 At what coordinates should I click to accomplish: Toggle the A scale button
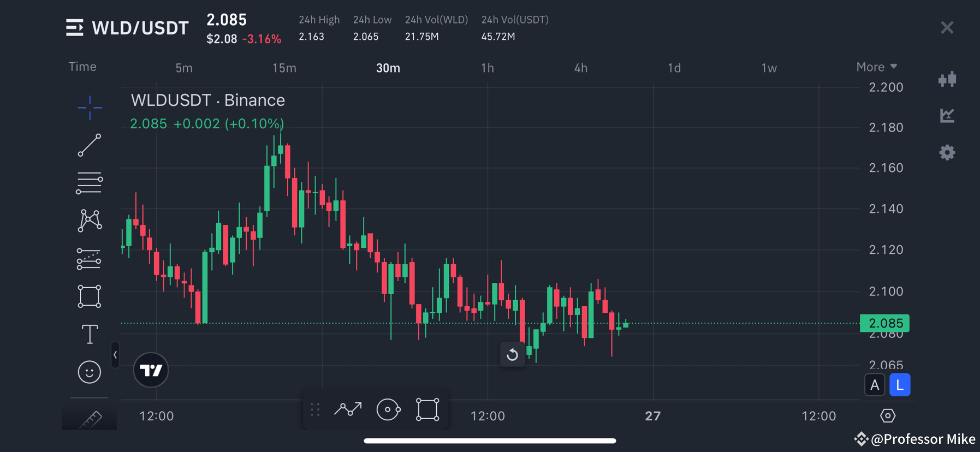pyautogui.click(x=875, y=384)
